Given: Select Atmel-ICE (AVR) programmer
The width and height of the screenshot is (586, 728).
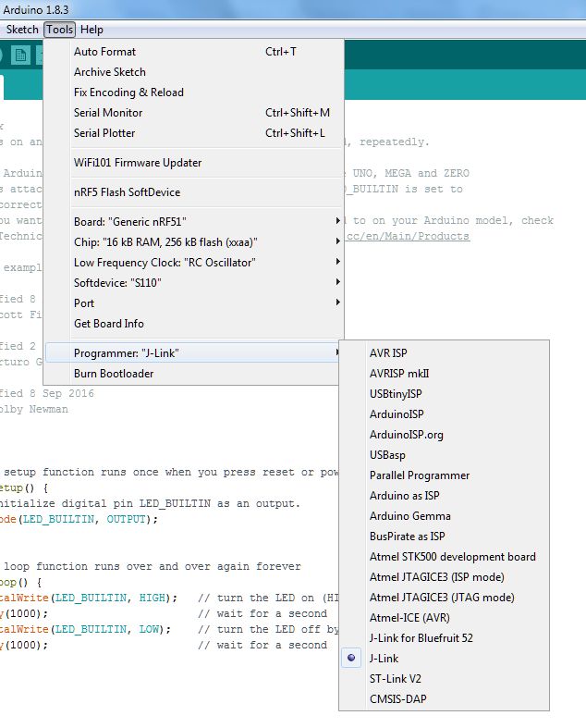Looking at the screenshot, I should click(x=445, y=618).
